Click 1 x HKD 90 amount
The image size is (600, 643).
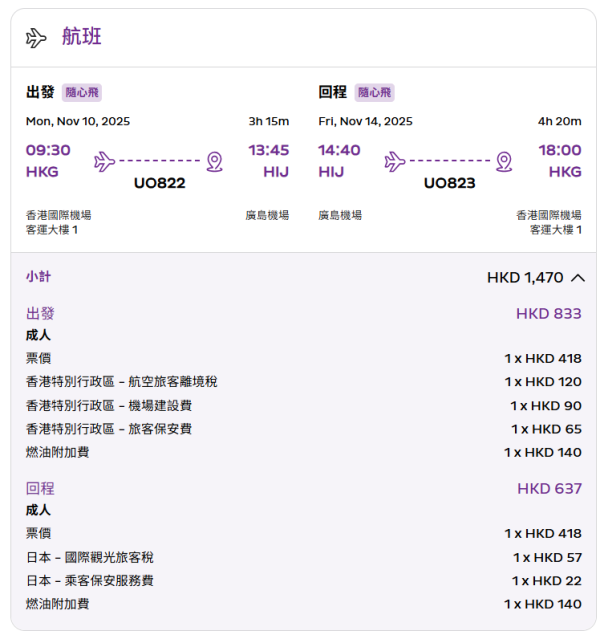coord(546,406)
